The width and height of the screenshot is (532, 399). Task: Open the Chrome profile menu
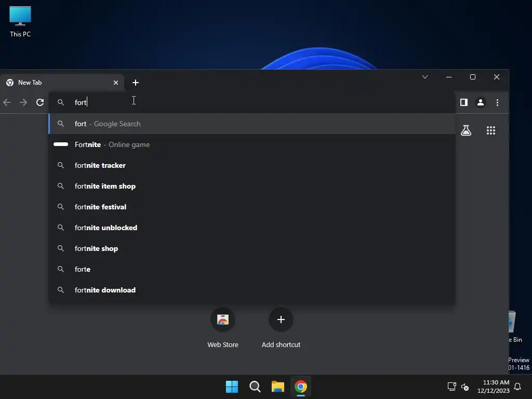point(481,102)
